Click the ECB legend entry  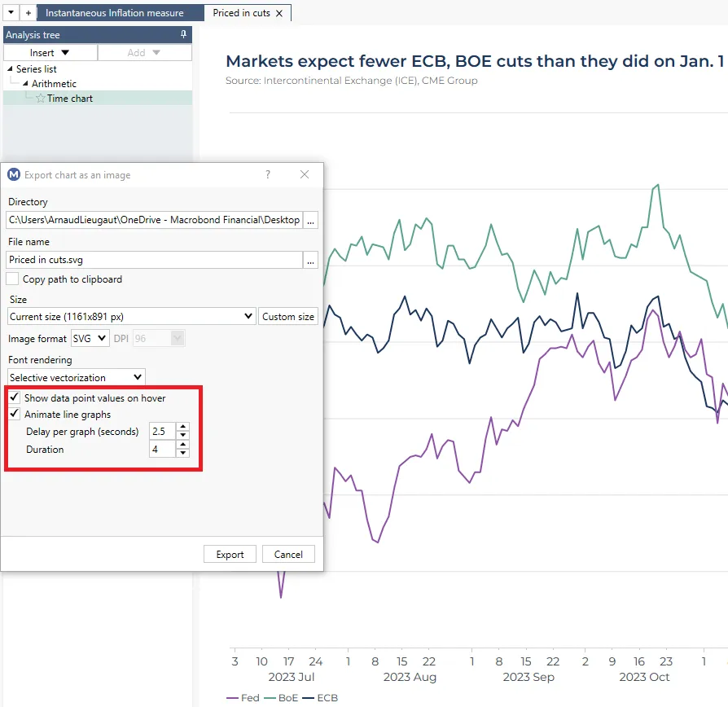click(320, 698)
